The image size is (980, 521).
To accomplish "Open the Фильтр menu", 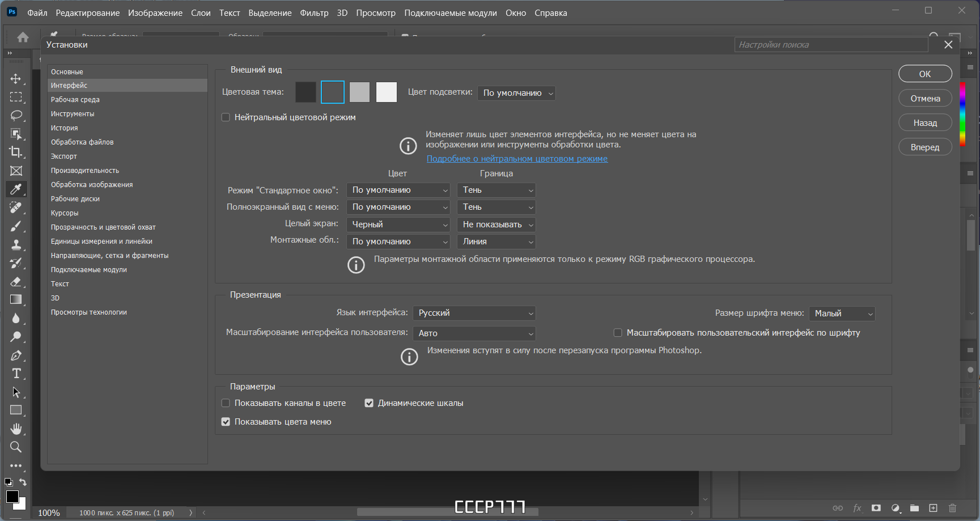I will tap(314, 12).
